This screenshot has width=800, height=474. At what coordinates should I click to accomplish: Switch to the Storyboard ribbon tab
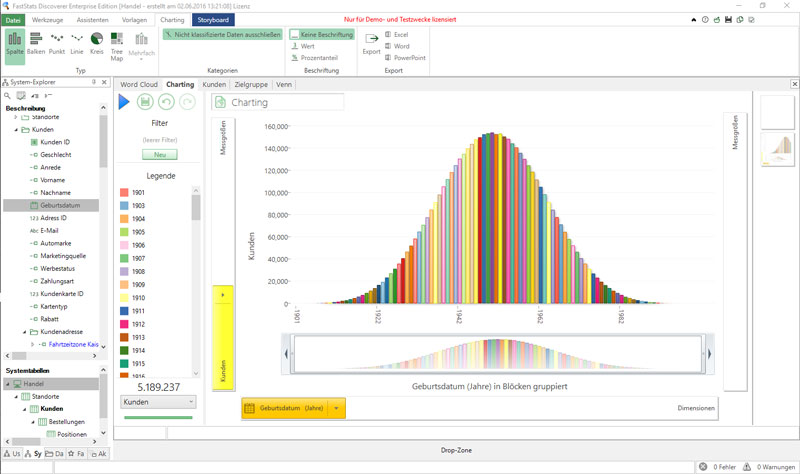pos(213,20)
